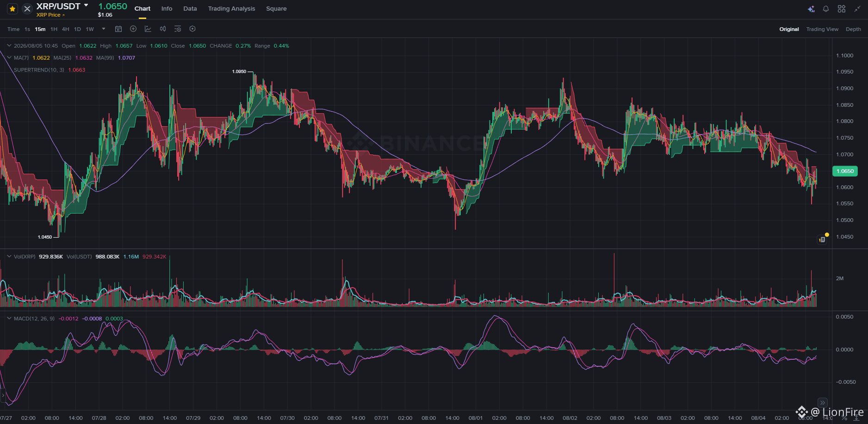Click the add circle plus icon

click(133, 29)
